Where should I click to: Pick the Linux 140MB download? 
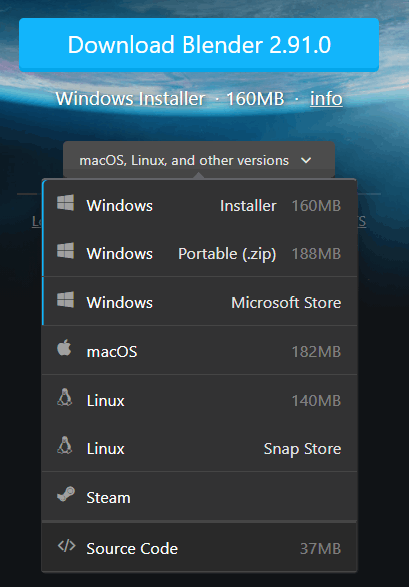[x=199, y=399]
